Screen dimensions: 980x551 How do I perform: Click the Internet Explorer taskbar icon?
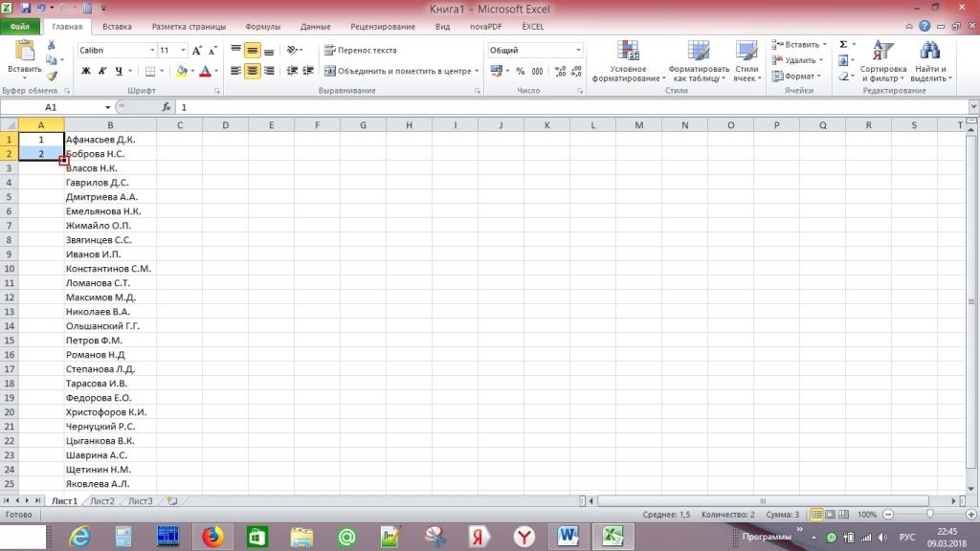click(x=79, y=537)
